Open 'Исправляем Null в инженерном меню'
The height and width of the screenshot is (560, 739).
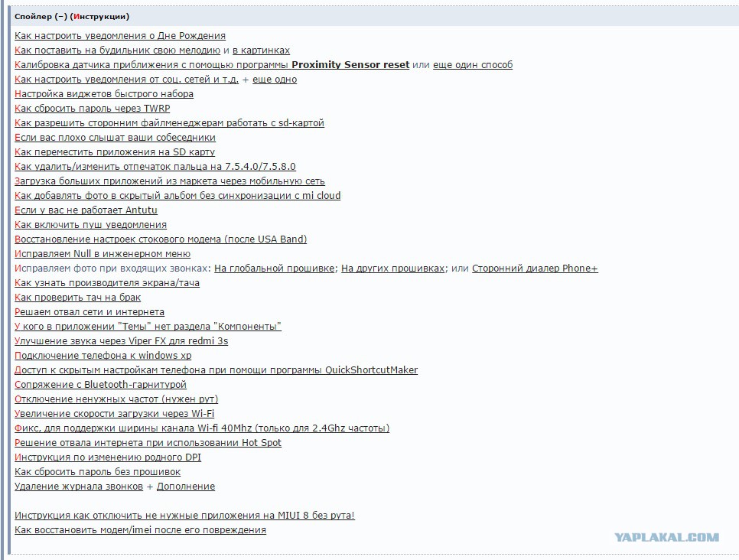(x=103, y=254)
